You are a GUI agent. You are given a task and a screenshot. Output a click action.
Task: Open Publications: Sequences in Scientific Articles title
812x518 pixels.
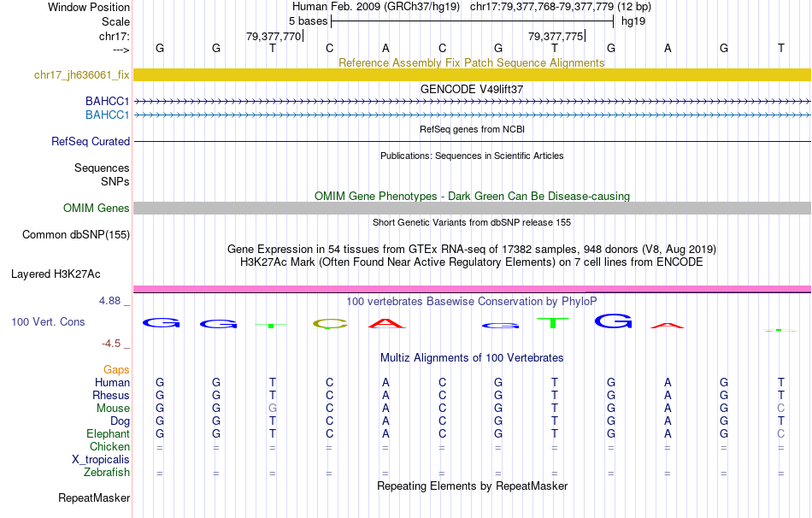(472, 156)
